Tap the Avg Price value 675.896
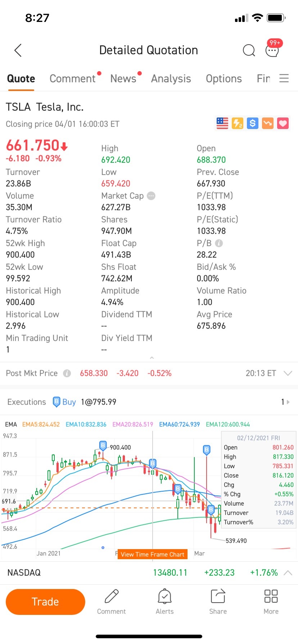This screenshot has width=298, height=644. [211, 326]
